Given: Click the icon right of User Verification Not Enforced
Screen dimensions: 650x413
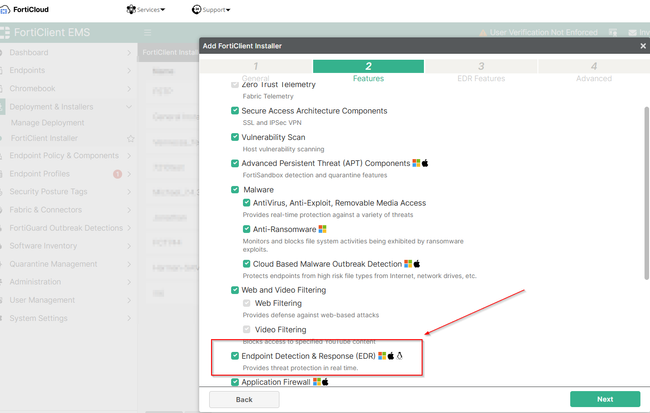Looking at the screenshot, I should point(613,32).
